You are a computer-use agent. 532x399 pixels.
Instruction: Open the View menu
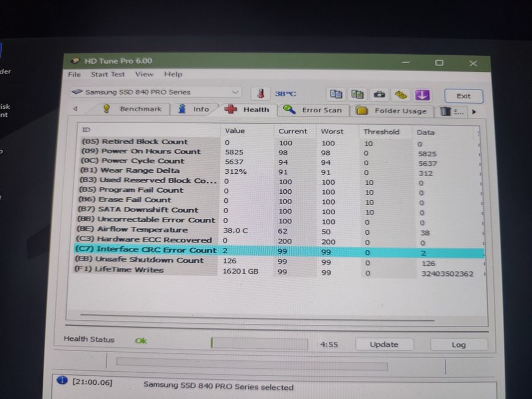tap(144, 74)
